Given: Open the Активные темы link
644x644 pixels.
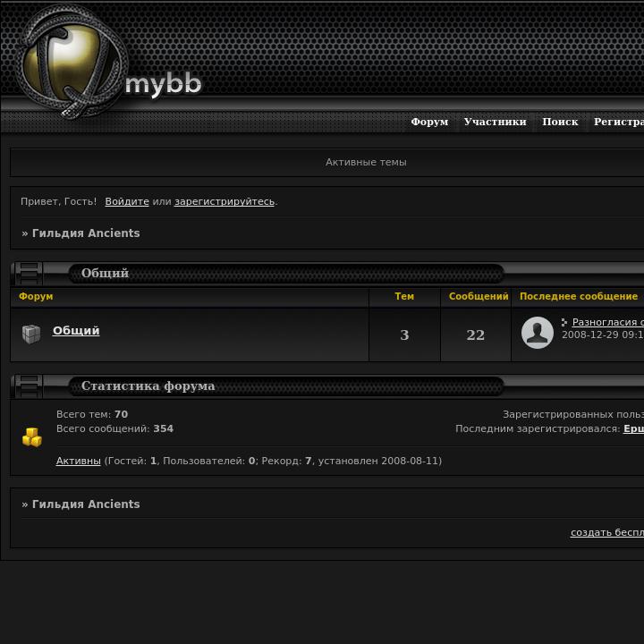Looking at the screenshot, I should tap(366, 162).
